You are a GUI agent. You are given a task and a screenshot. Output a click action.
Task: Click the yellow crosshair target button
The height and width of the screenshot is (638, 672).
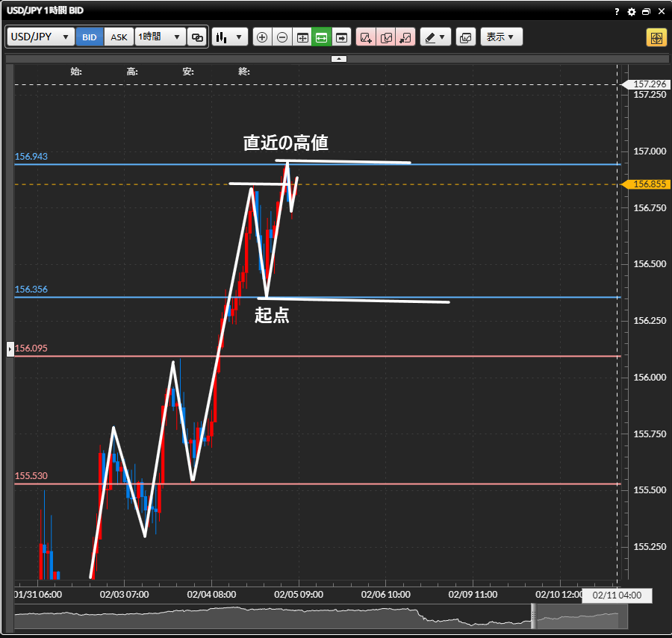click(656, 37)
